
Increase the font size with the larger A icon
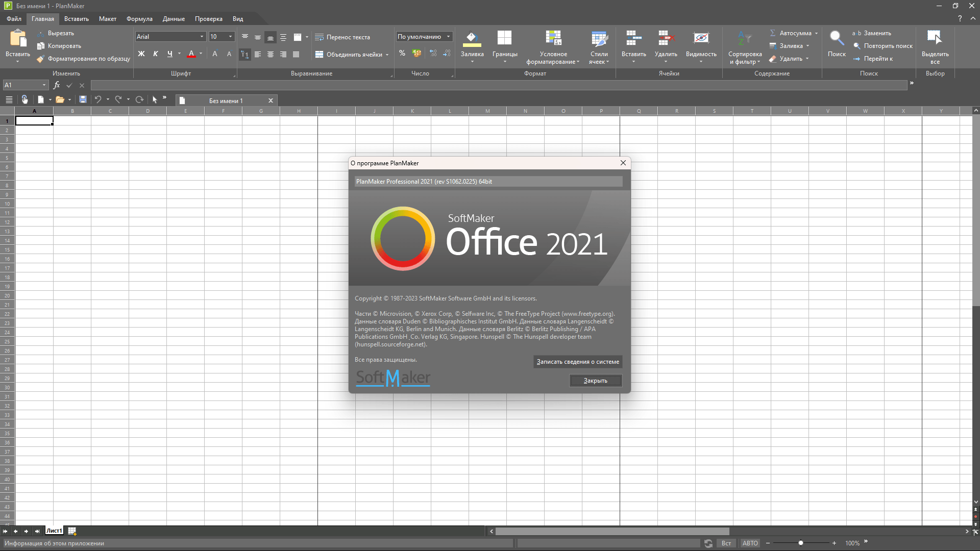215,54
